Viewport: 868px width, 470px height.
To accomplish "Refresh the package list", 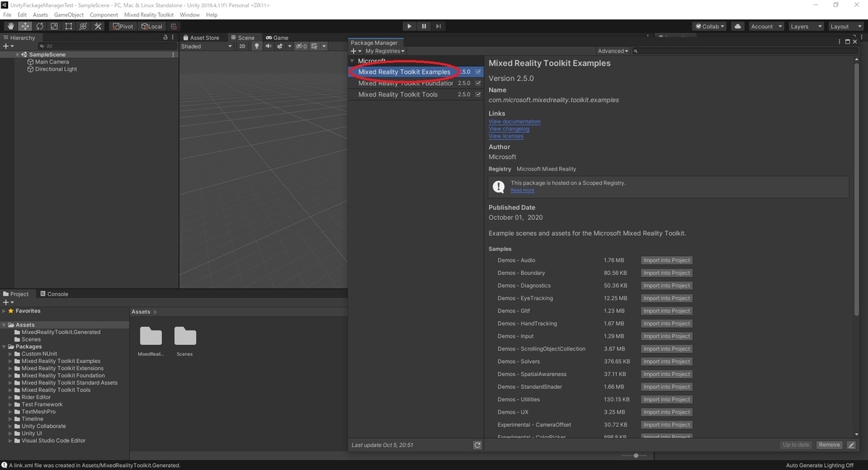I will pyautogui.click(x=477, y=445).
